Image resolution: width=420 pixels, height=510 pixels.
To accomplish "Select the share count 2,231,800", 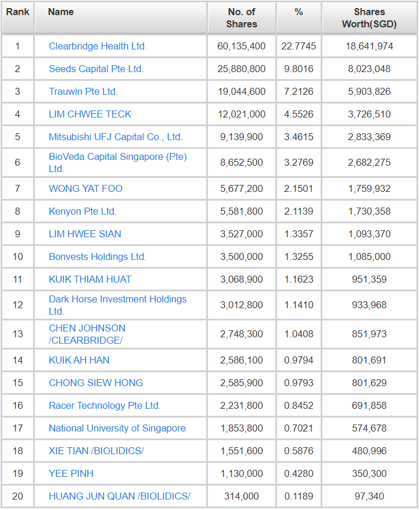I will 241,406.
